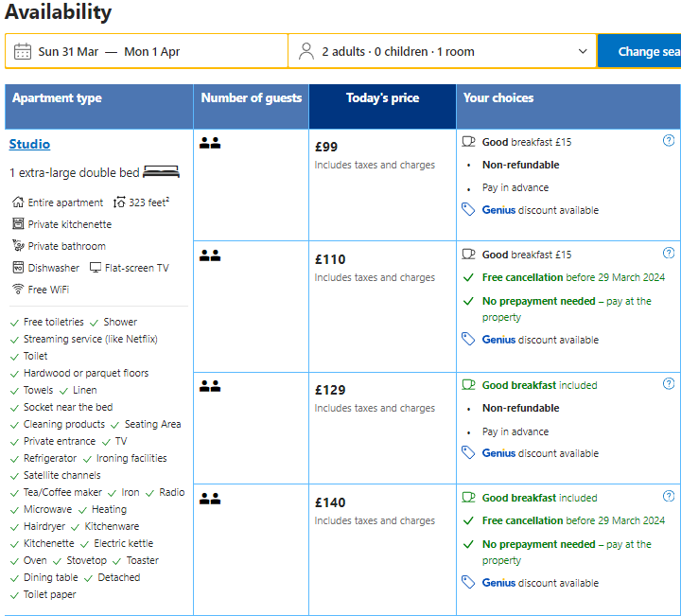
Task: Click the two-guests icon in £110 row
Action: tap(210, 255)
